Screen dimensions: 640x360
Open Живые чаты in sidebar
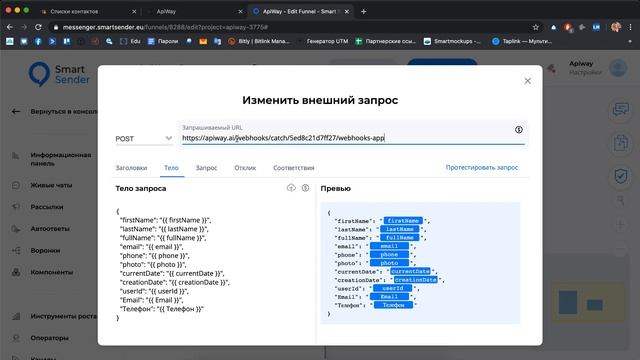[51, 185]
